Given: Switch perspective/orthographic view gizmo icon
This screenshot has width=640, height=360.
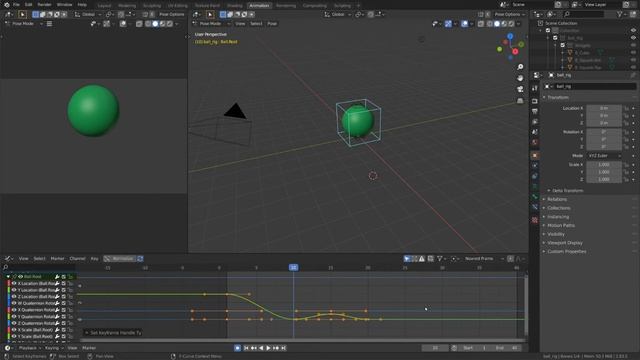Looking at the screenshot, I should pos(520,100).
